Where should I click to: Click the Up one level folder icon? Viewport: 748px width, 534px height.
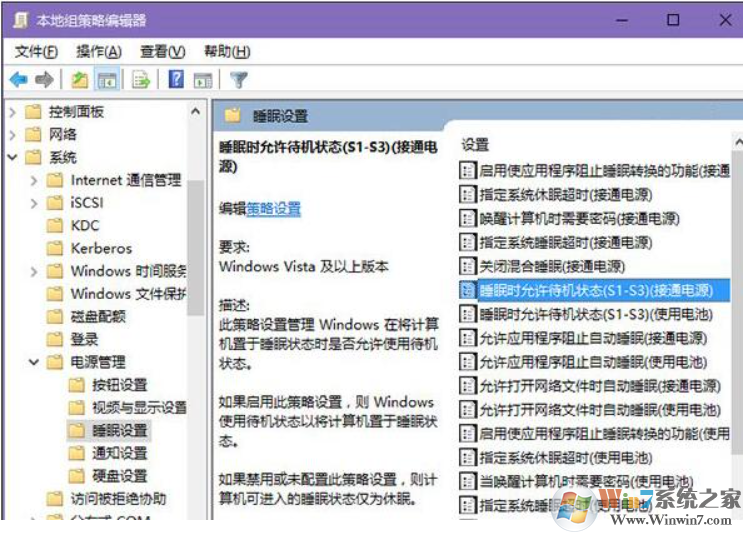click(80, 79)
